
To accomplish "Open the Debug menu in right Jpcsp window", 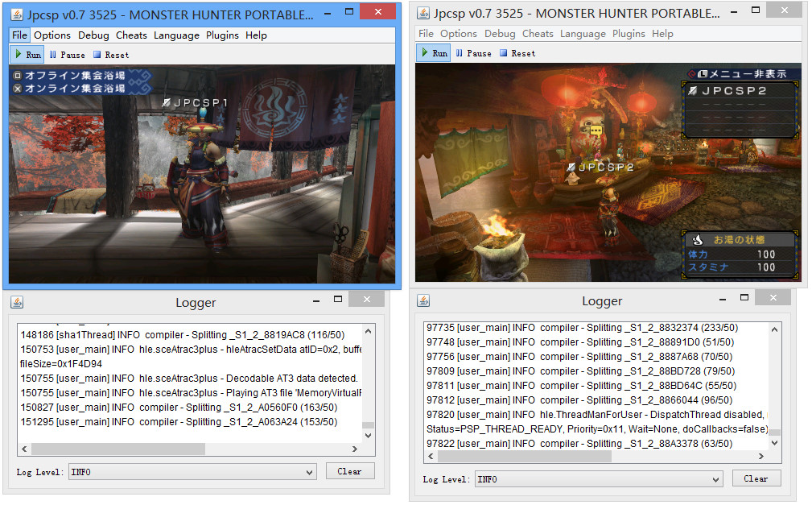I will click(x=500, y=34).
